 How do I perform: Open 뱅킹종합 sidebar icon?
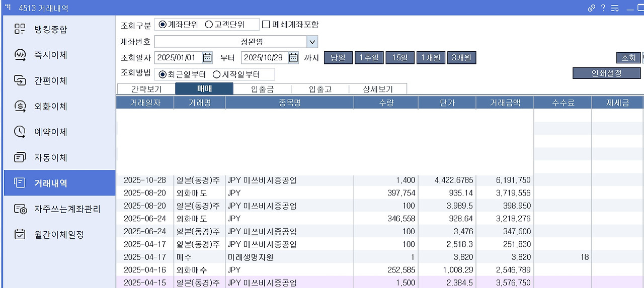coord(20,29)
